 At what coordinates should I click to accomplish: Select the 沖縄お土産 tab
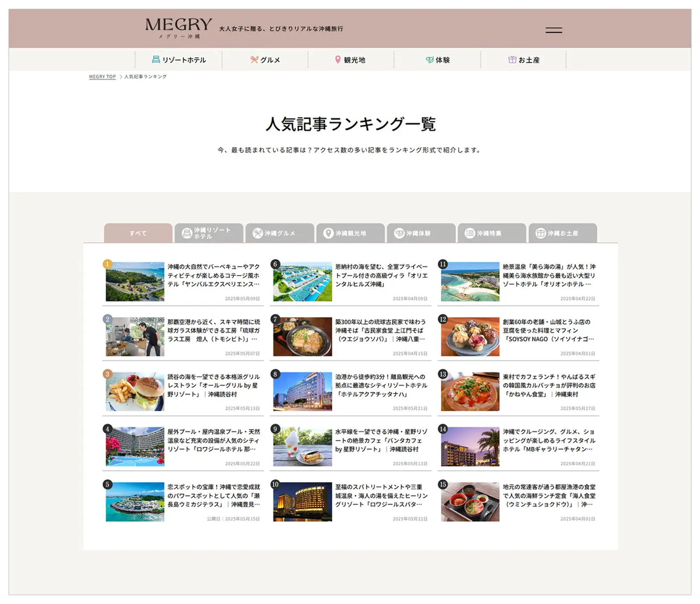[563, 233]
